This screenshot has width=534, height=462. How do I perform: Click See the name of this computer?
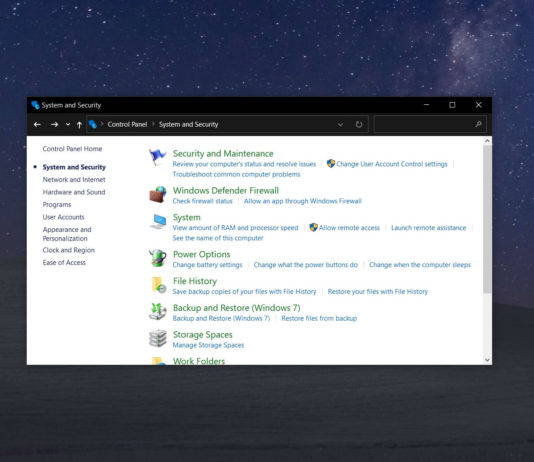tap(218, 238)
